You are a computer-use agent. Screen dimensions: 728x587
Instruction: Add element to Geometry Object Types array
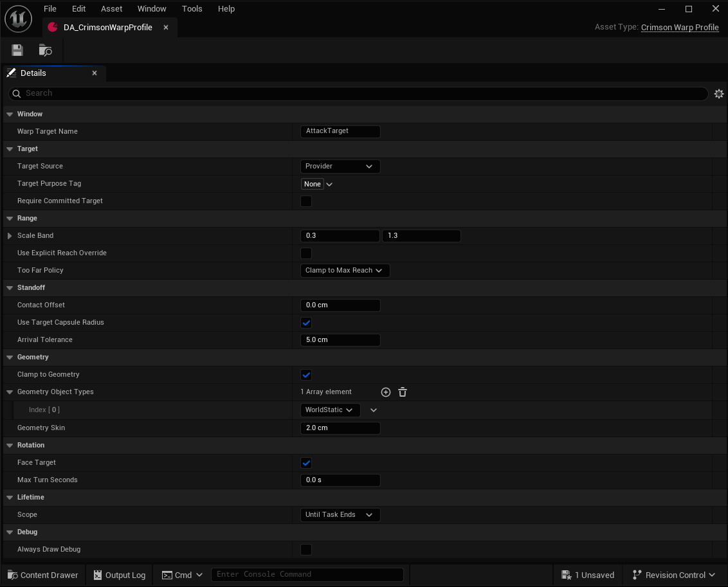385,392
